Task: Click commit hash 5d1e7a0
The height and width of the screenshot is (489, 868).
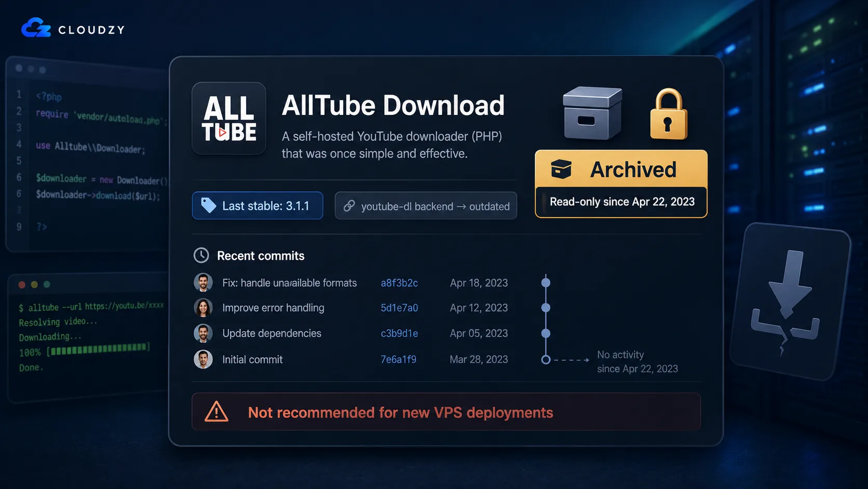Action: (x=399, y=308)
